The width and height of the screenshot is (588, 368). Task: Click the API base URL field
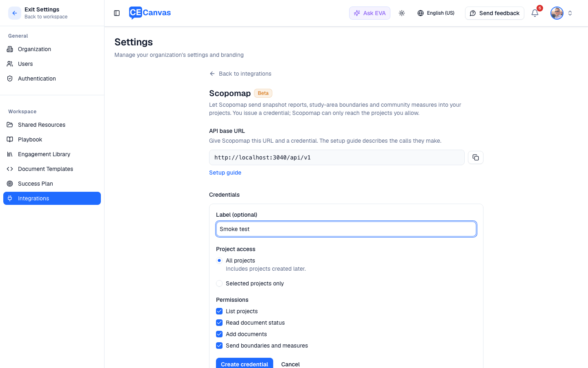point(337,157)
